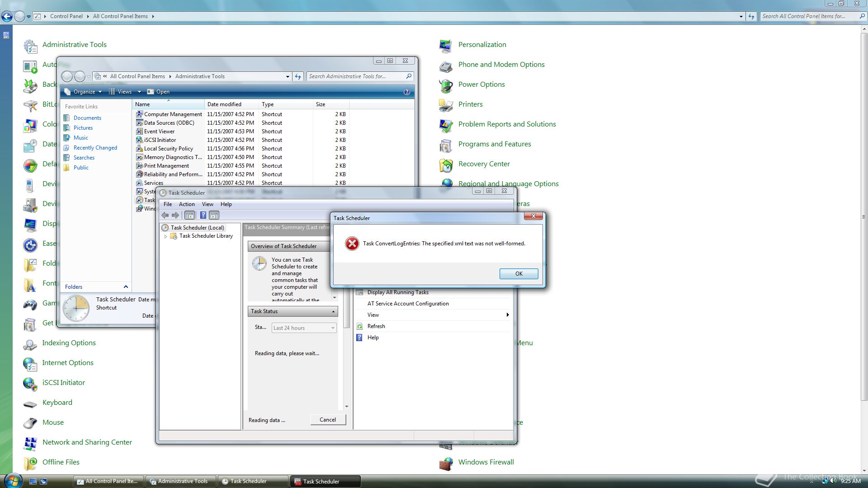Click the help icon in Administrative Tools toolbar
This screenshot has width=868, height=488.
pyautogui.click(x=406, y=92)
